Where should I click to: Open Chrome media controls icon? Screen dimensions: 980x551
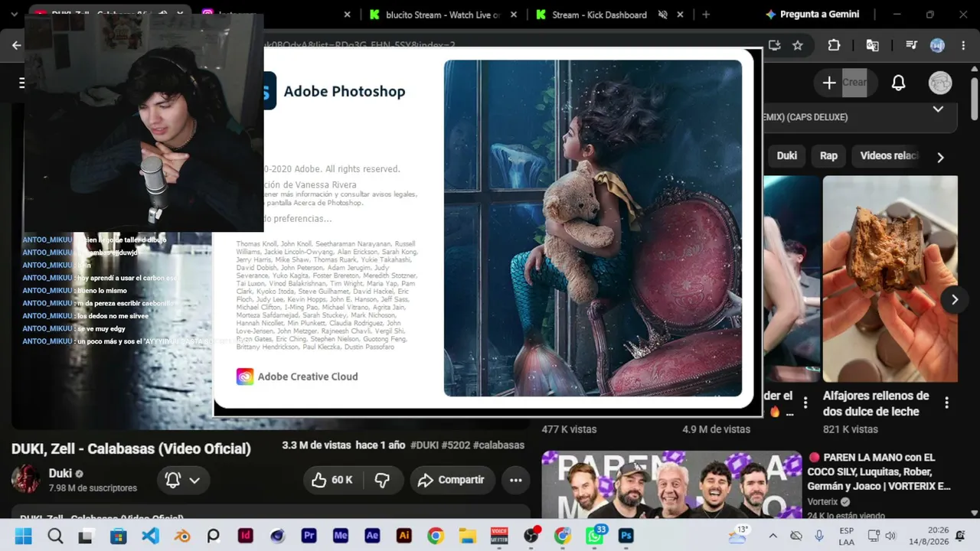[x=911, y=45]
